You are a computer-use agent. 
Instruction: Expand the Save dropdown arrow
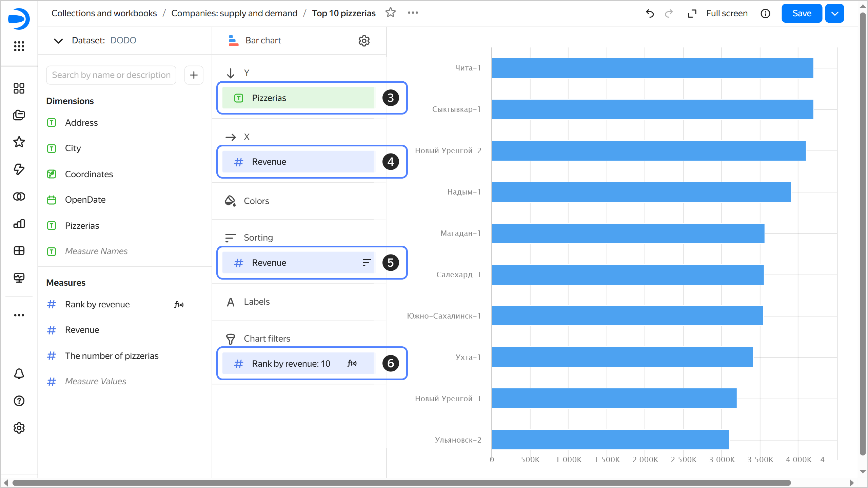point(834,14)
